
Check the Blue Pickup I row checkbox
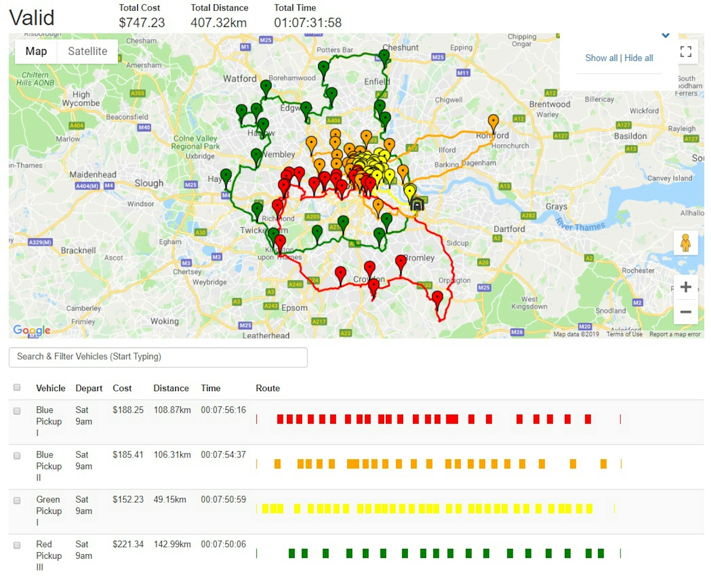pyautogui.click(x=17, y=411)
